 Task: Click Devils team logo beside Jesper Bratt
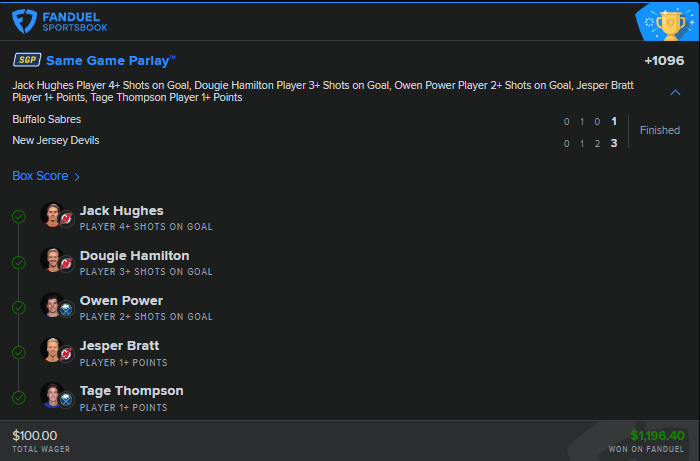click(x=67, y=354)
